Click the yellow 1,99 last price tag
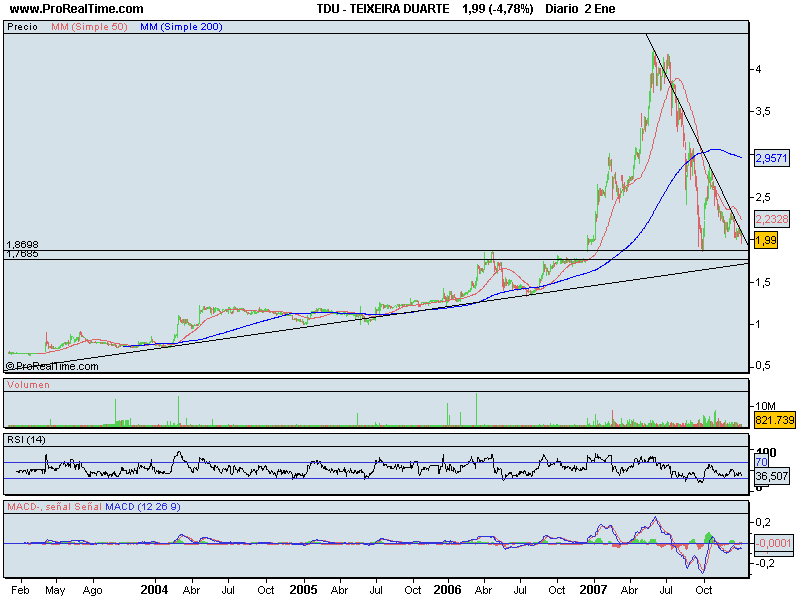800x600 pixels. (x=766, y=240)
